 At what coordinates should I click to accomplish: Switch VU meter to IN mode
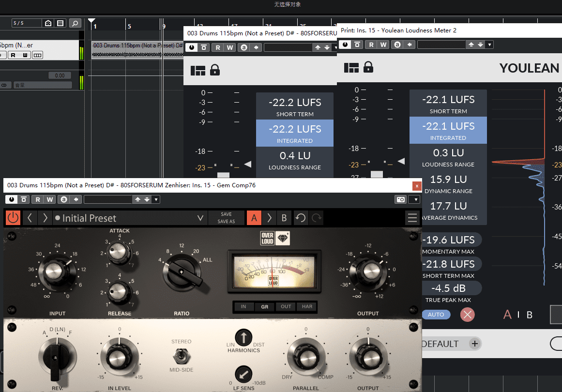(243, 307)
